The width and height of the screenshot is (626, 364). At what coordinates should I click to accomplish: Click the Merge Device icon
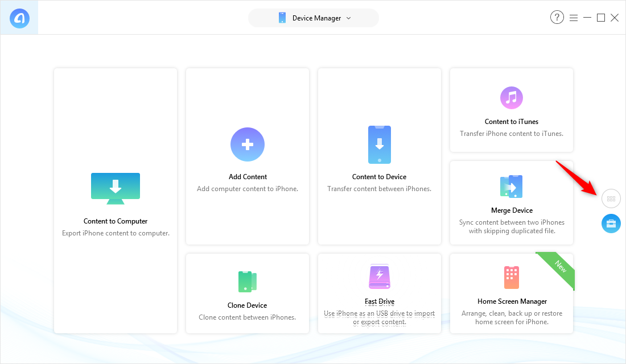(x=511, y=187)
